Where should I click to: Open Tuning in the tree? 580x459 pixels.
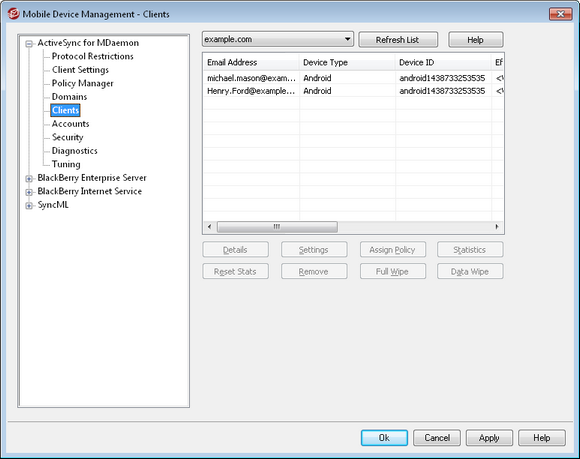66,164
